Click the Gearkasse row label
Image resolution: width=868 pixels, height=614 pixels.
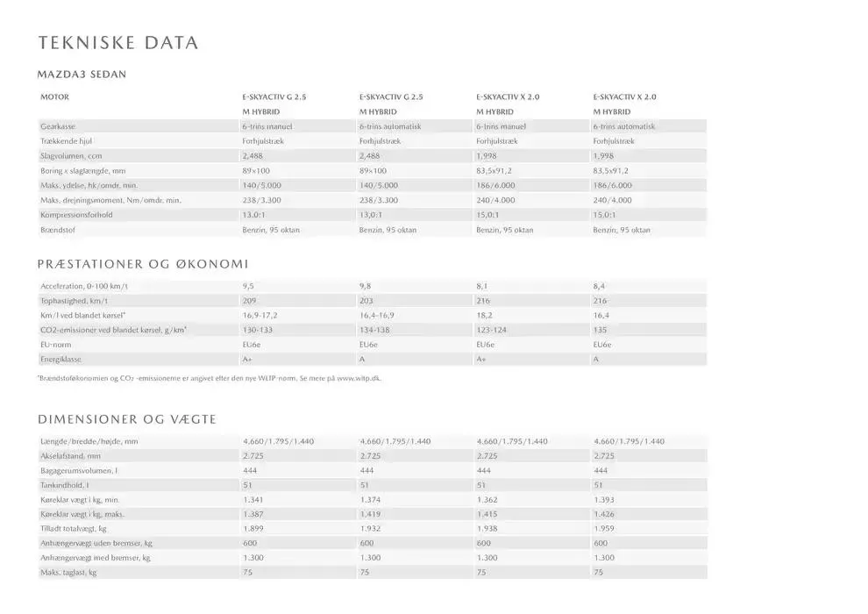pos(60,126)
